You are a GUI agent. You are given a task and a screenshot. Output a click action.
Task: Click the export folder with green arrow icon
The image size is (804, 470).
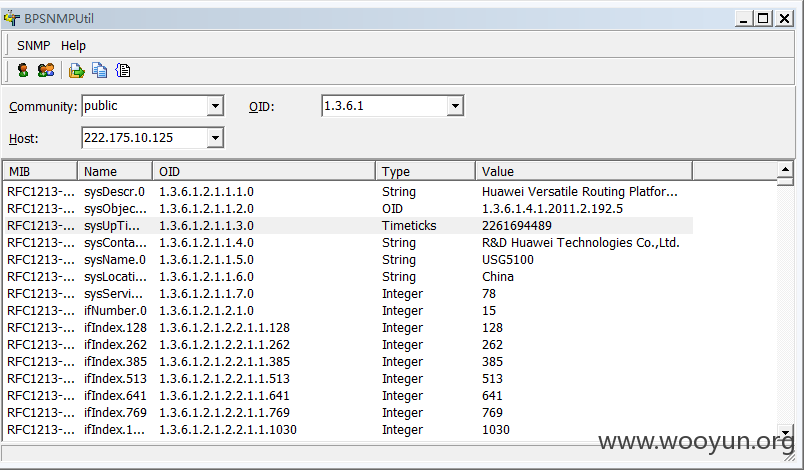(76, 70)
